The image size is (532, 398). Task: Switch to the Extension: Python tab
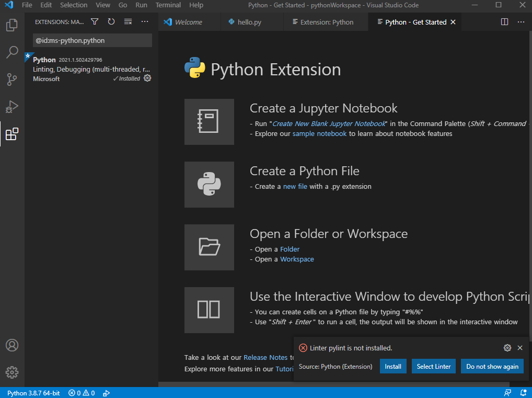coord(326,22)
